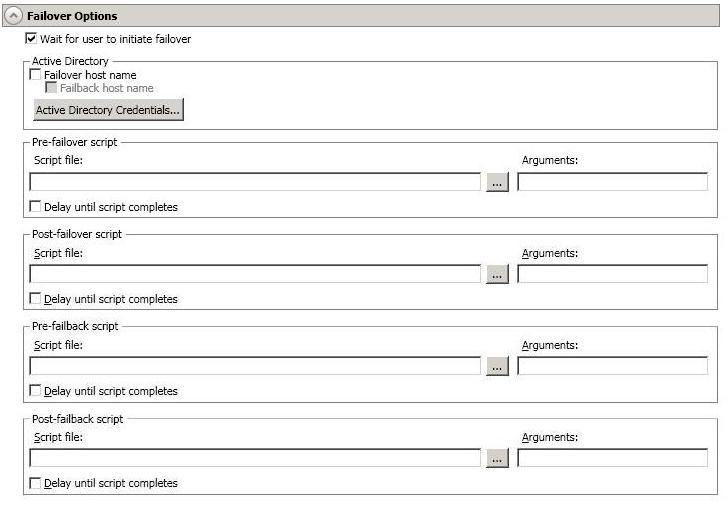This screenshot has width=726, height=508.
Task: Click the Pre-failback Arguments field
Action: [x=612, y=366]
